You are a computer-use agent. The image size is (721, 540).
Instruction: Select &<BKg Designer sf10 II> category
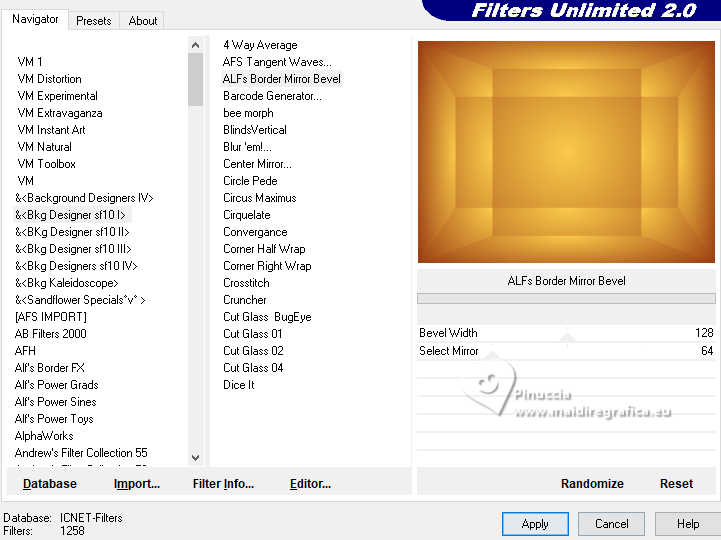tap(72, 232)
